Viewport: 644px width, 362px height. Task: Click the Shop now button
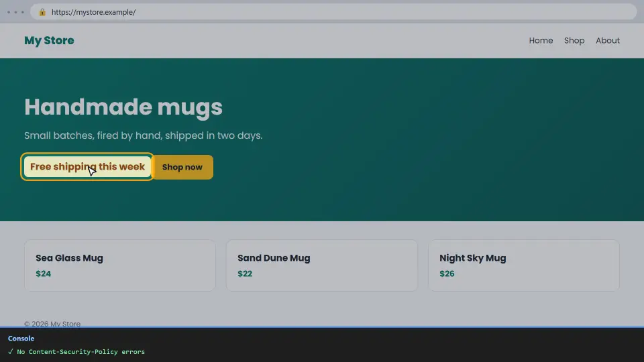coord(182,167)
